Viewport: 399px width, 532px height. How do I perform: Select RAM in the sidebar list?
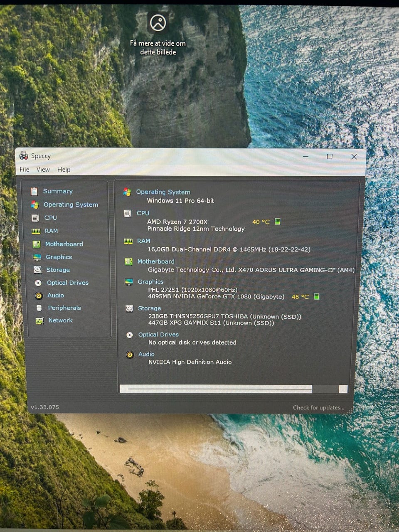(x=51, y=231)
